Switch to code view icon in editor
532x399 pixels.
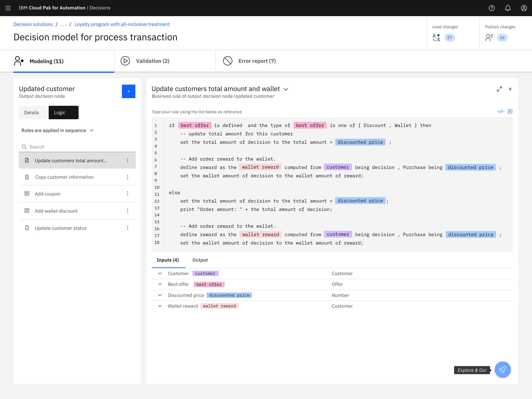pyautogui.click(x=501, y=112)
